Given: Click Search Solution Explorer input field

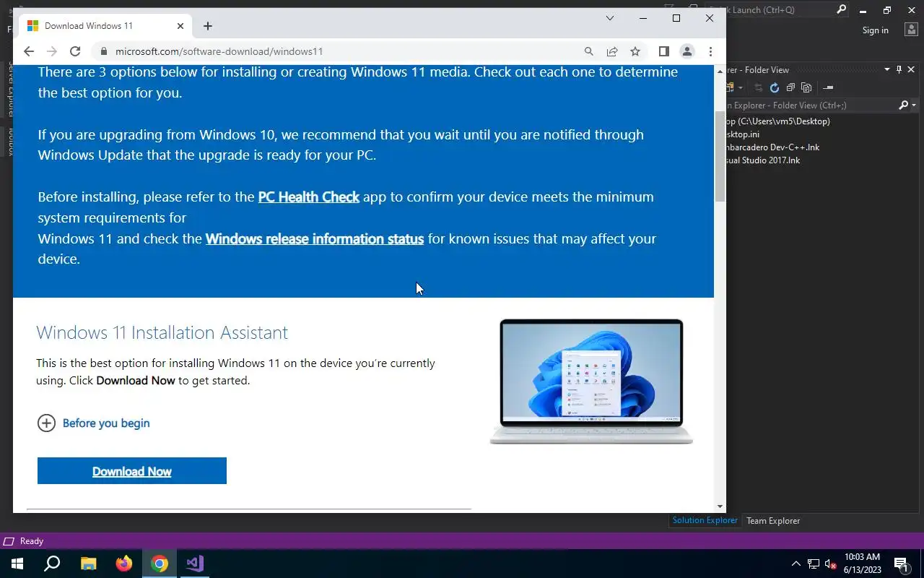Looking at the screenshot, I should click(x=811, y=105).
